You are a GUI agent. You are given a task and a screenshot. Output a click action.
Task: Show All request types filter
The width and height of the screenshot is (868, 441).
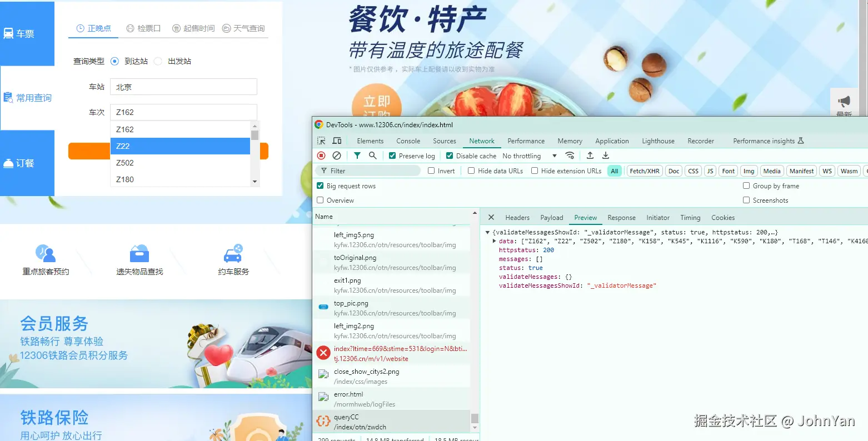[x=614, y=171]
